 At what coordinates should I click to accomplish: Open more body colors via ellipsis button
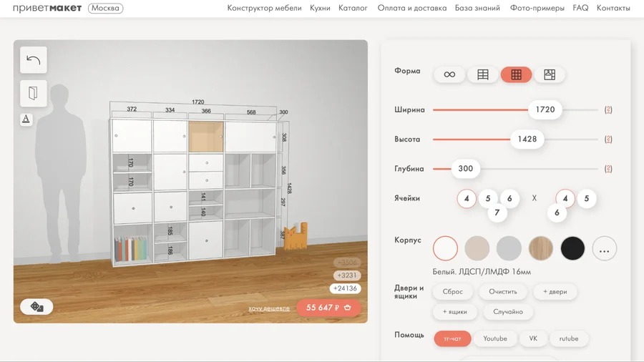[604, 248]
